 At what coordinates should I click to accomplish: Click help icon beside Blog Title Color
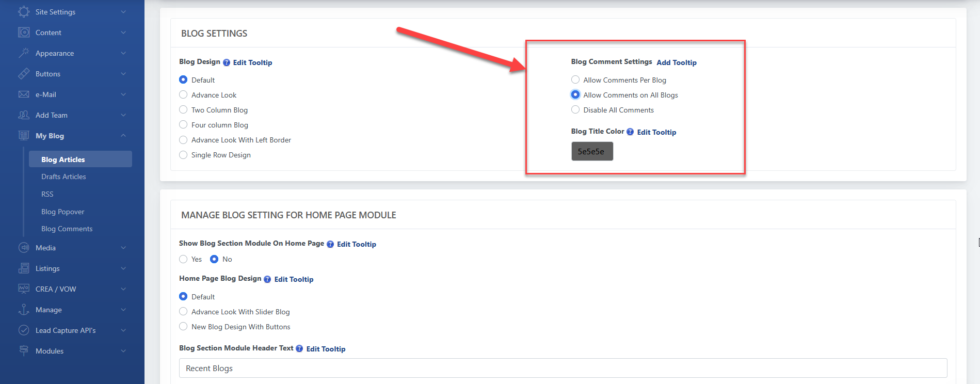[x=630, y=132]
